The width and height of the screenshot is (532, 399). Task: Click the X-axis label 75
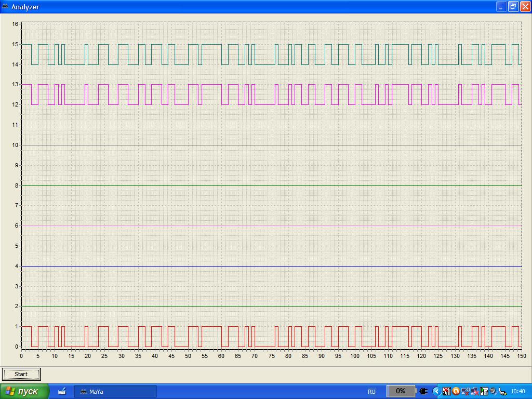click(x=271, y=356)
